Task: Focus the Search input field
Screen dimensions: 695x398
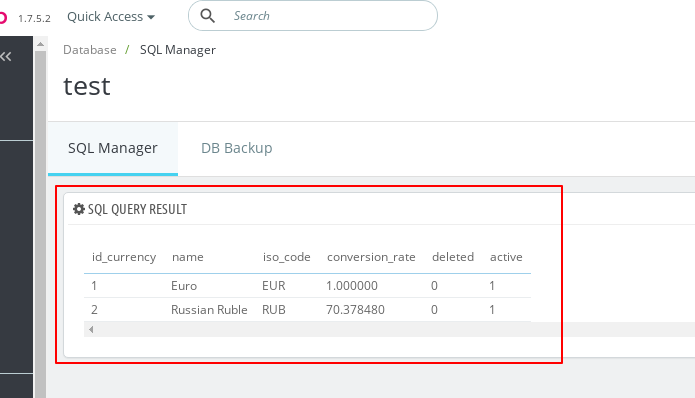Action: (332, 16)
